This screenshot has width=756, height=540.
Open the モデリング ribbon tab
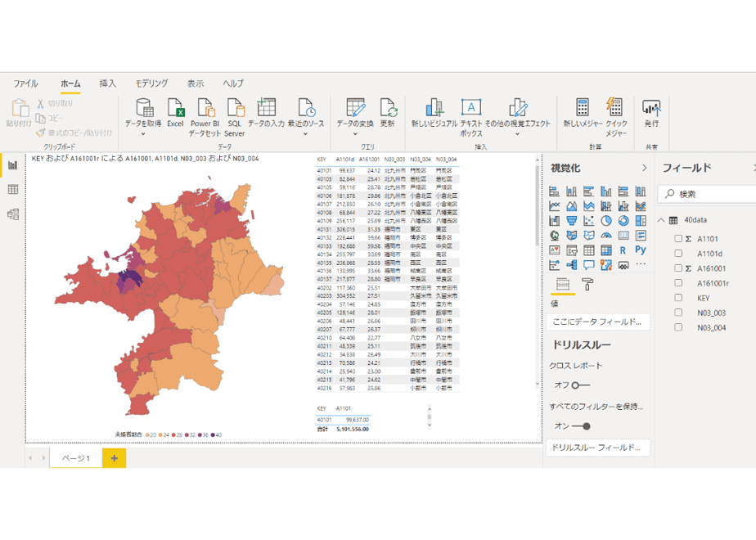coord(151,83)
